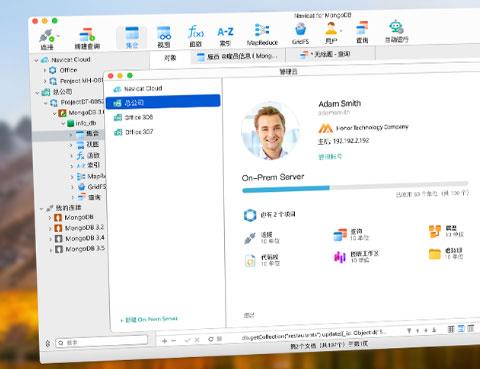The width and height of the screenshot is (480, 369).
Task: Switch to the Objects tab
Action: coord(170,58)
